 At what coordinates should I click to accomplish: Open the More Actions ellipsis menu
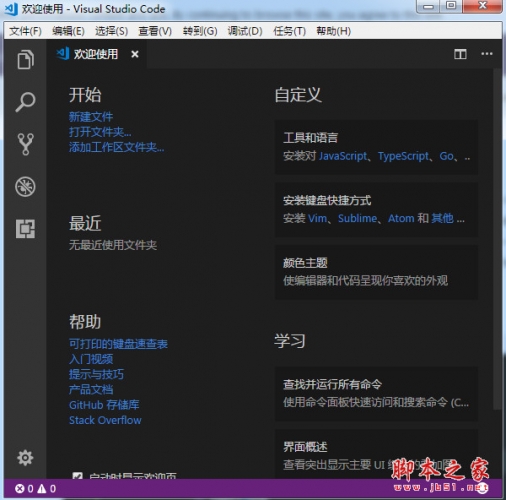tap(487, 54)
